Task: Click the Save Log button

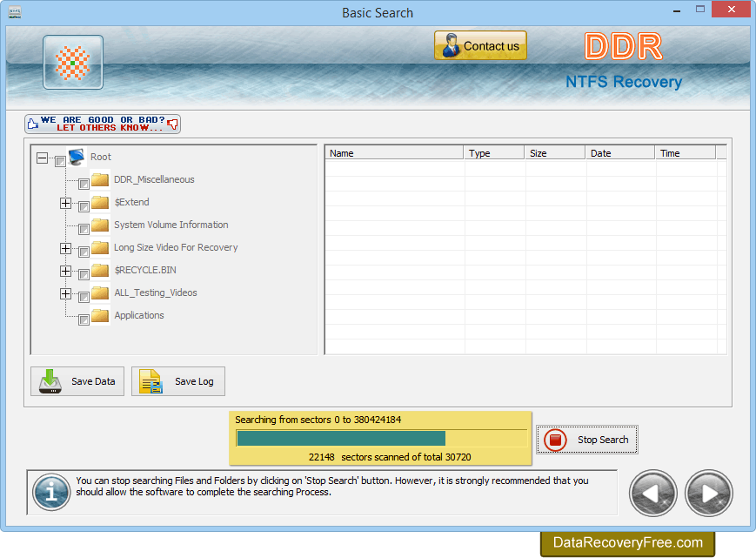Action: (178, 381)
